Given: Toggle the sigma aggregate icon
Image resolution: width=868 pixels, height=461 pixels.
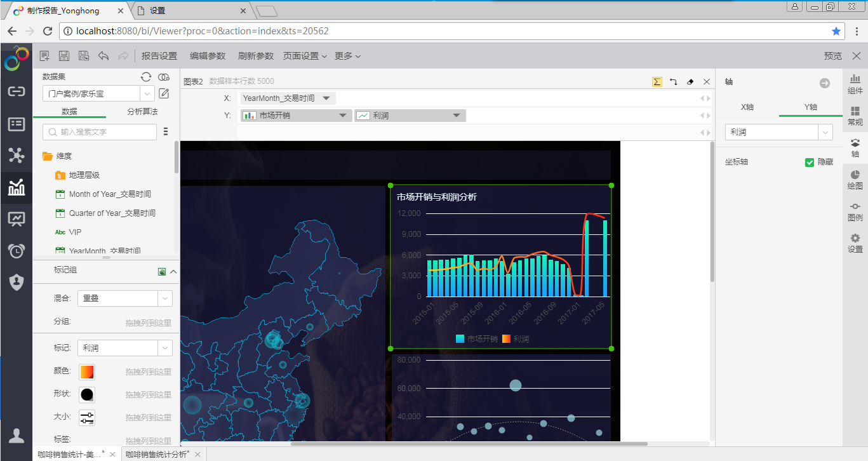Looking at the screenshot, I should pos(657,82).
